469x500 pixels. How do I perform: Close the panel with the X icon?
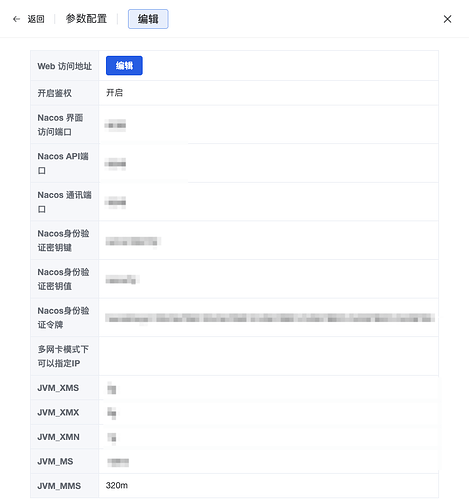point(447,19)
